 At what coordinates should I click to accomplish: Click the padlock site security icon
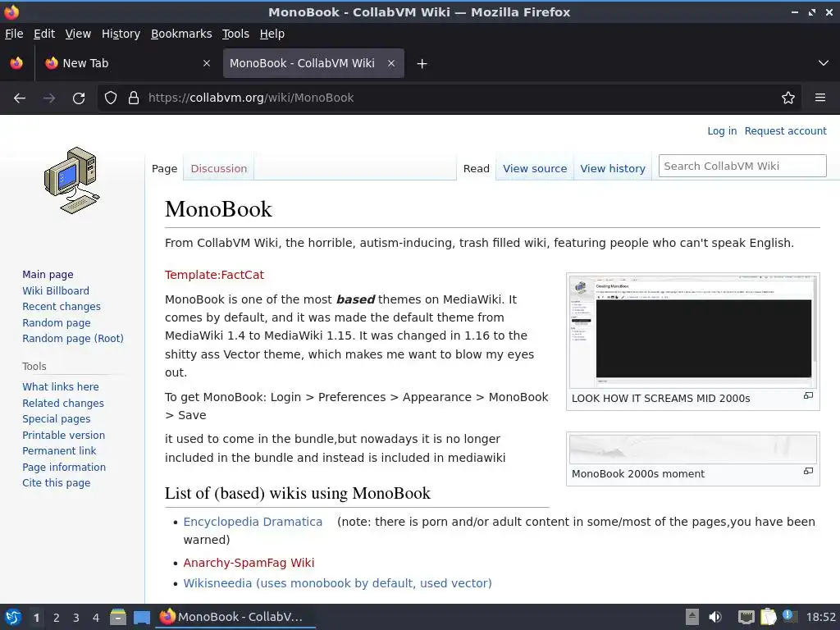click(x=134, y=98)
